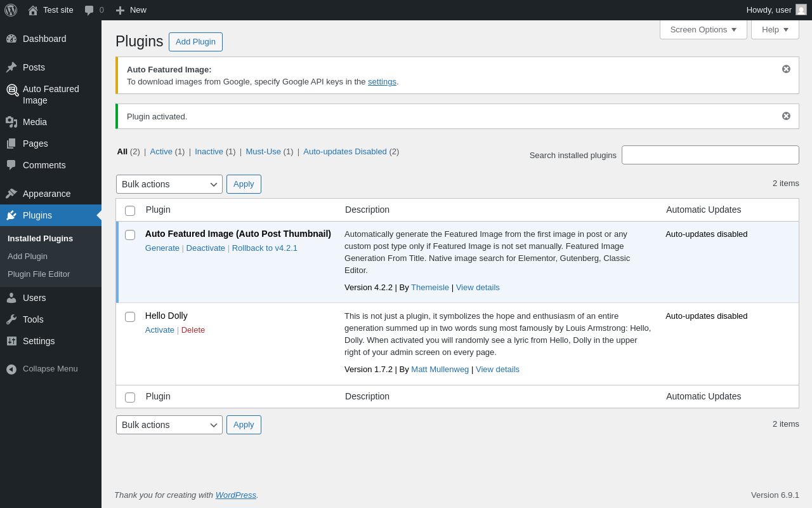
Task: Toggle the select-all checkbox in table header
Action: [x=130, y=211]
